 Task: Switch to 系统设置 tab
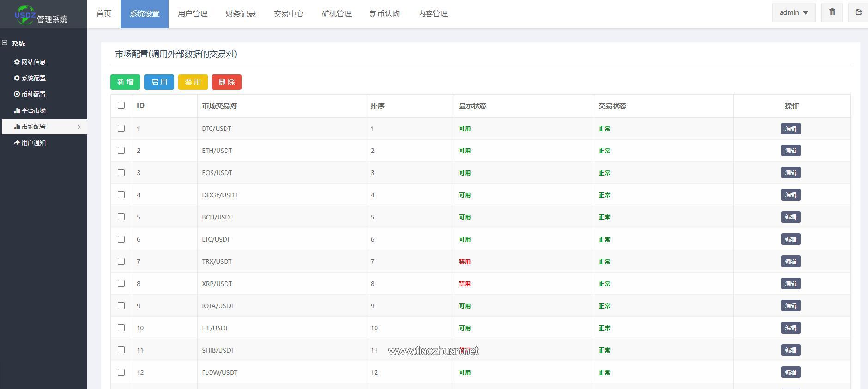(x=145, y=14)
